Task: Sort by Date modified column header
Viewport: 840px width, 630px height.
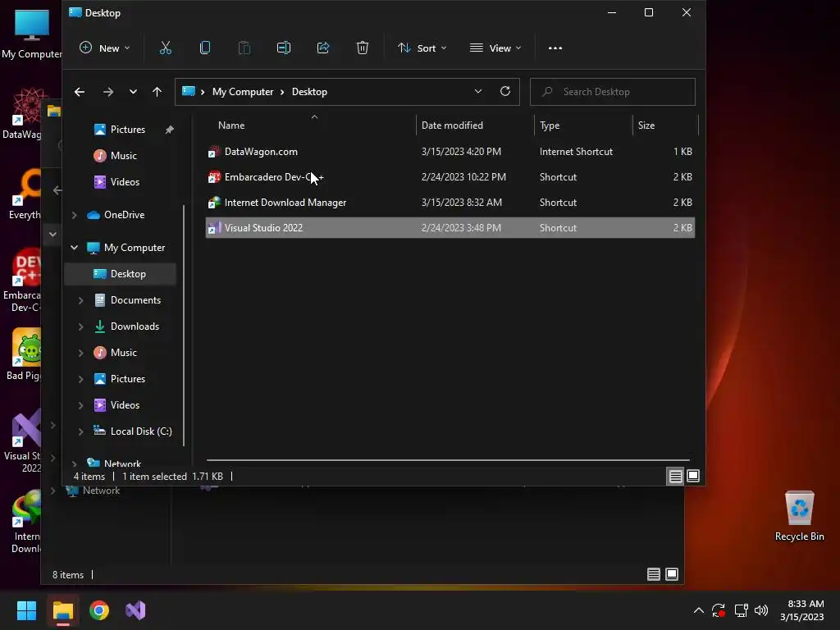Action: tap(475, 126)
